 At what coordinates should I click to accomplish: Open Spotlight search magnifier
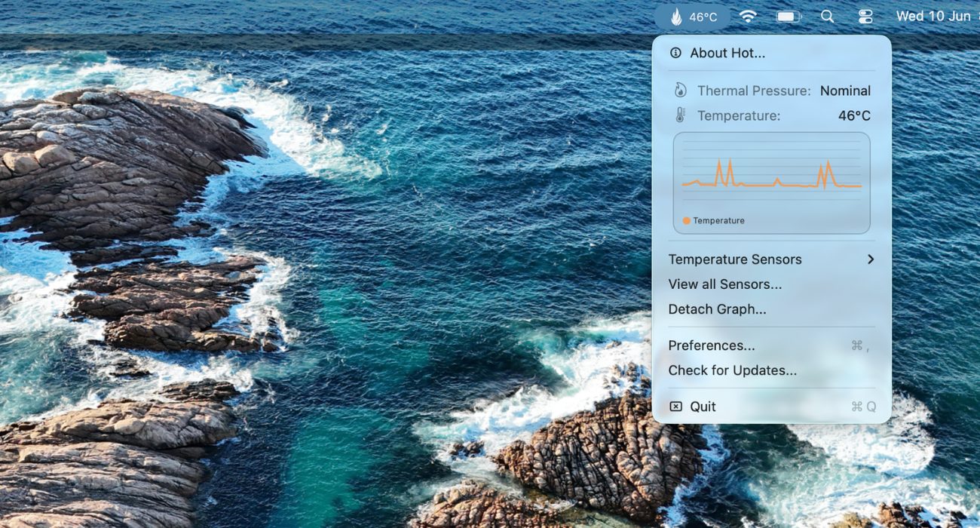[828, 17]
